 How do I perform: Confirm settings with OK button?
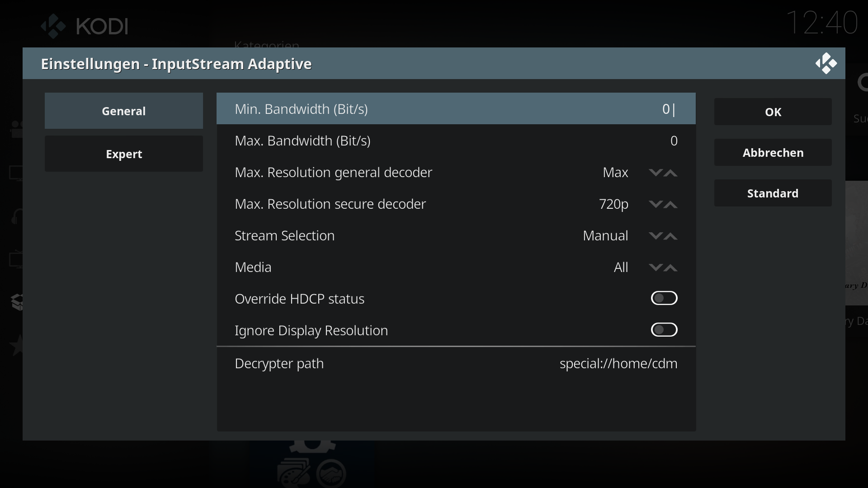click(x=773, y=112)
